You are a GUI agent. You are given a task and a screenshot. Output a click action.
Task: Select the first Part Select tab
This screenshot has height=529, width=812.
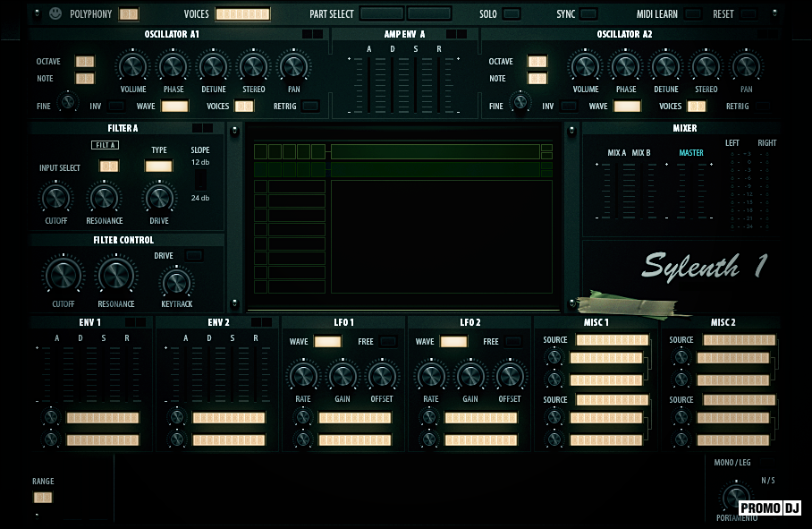tap(382, 14)
